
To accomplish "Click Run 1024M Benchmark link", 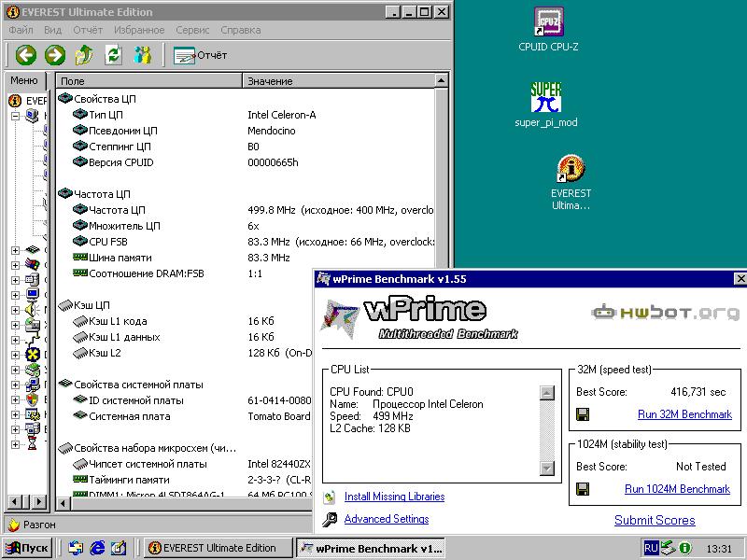I will pyautogui.click(x=678, y=489).
